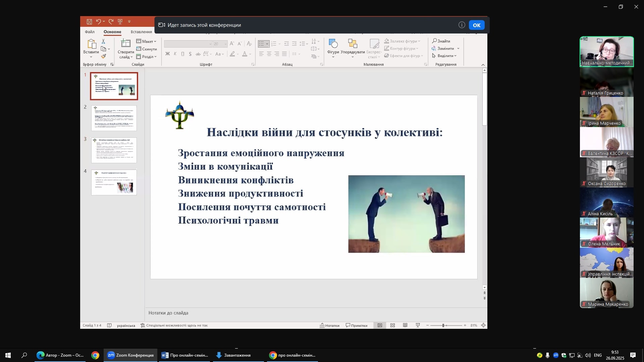This screenshot has height=362, width=644.
Task: Click the Undo arrow icon
Action: [x=99, y=22]
